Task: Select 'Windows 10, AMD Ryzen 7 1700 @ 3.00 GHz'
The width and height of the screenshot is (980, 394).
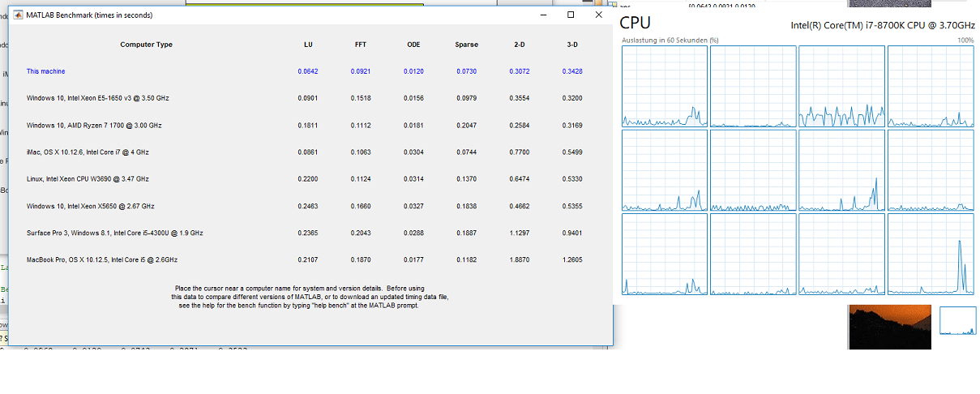Action: point(94,126)
